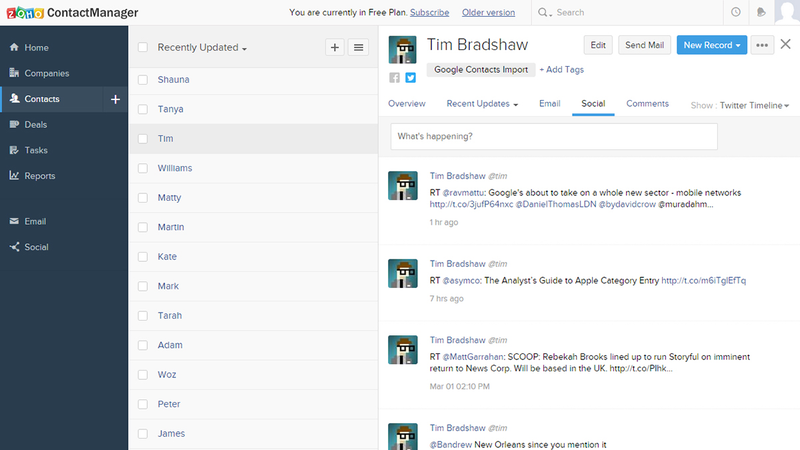The width and height of the screenshot is (800, 450).
Task: Click Tim Bradshaw's Twitter icon
Action: (x=411, y=78)
